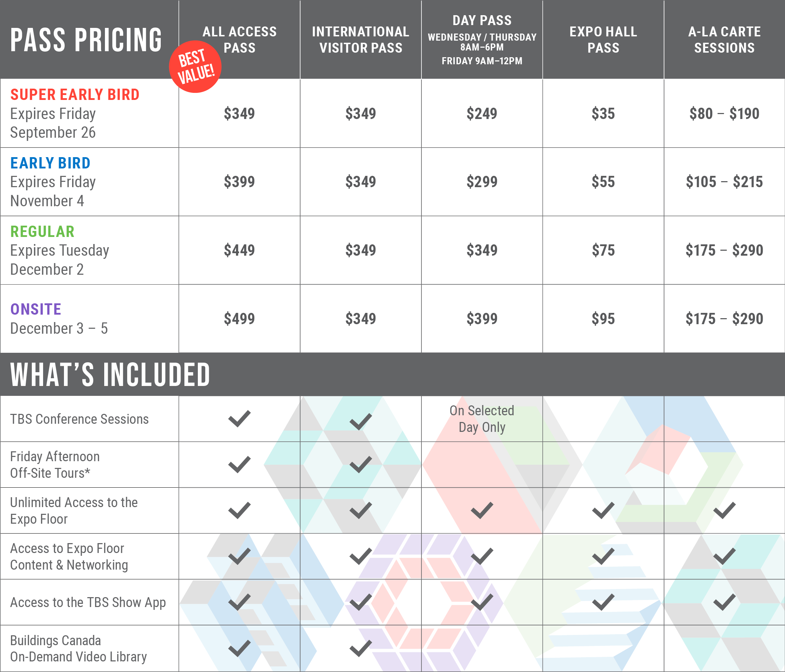Click the red Best Value badge

point(195,67)
